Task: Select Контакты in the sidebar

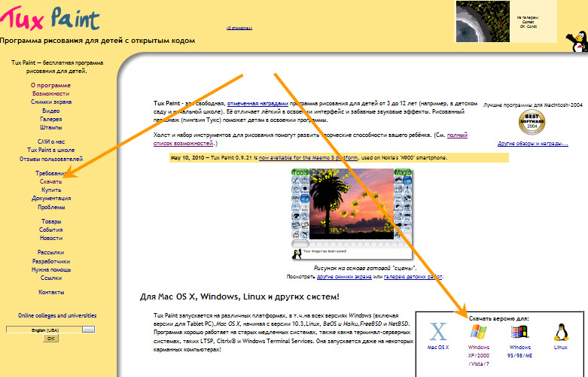Action: 51,291
